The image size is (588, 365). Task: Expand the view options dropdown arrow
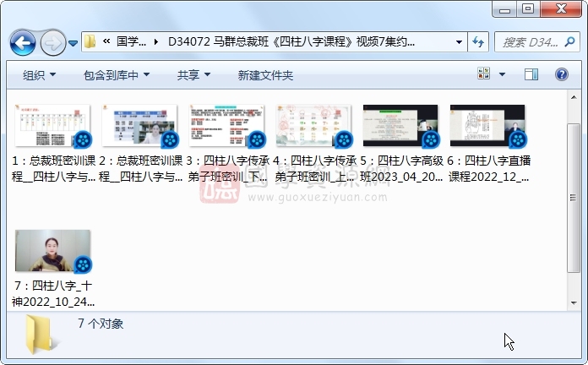[x=502, y=74]
